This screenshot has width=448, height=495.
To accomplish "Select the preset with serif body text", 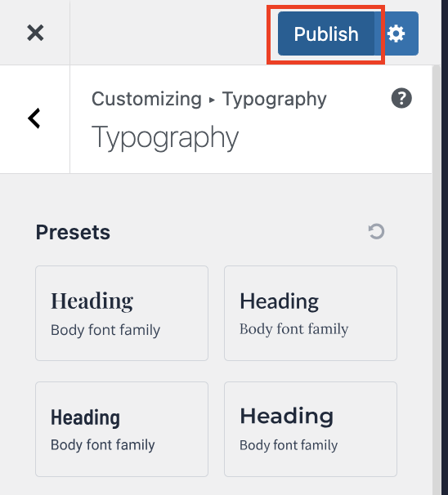I will click(x=311, y=313).
